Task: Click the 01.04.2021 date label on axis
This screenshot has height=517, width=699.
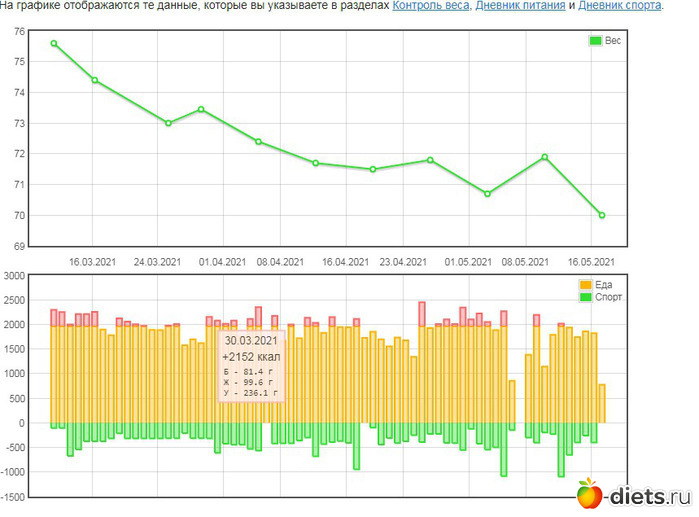Action: (222, 262)
